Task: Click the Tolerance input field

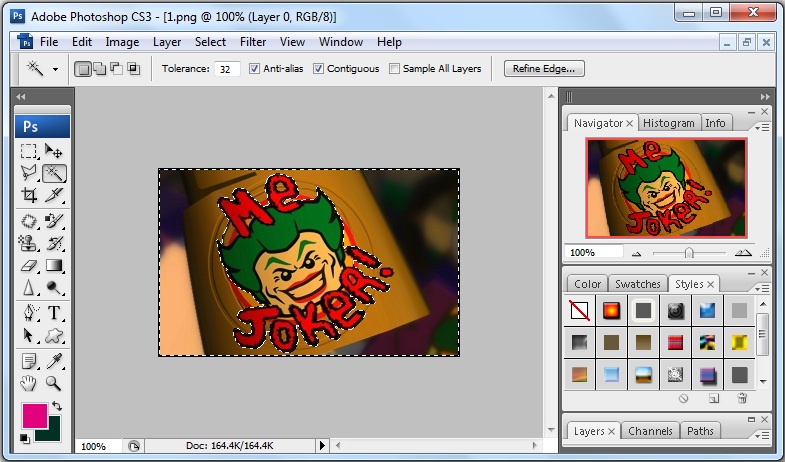Action: click(227, 69)
